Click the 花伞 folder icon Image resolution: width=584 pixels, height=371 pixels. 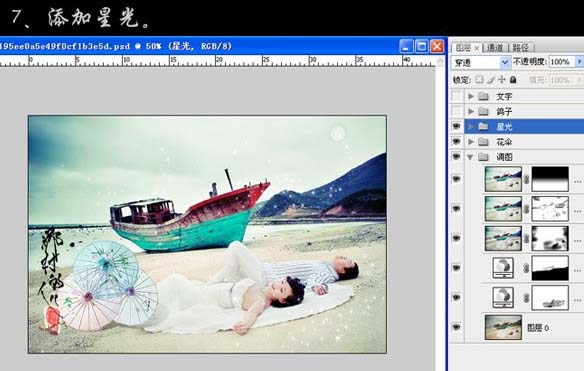click(x=483, y=142)
